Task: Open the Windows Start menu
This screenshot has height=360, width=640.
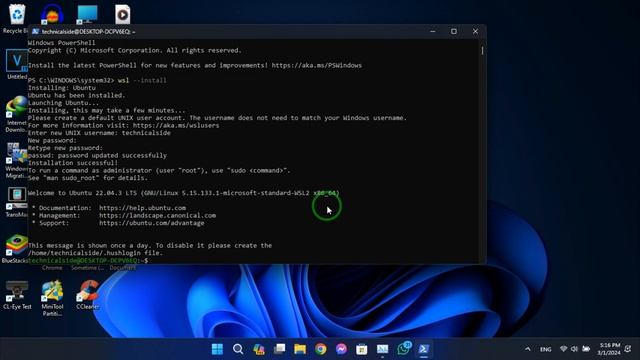Action: (217, 349)
